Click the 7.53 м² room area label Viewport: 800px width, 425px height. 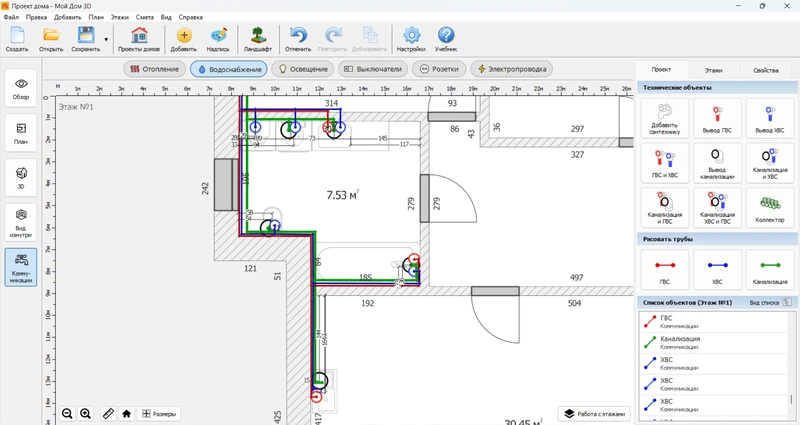342,195
